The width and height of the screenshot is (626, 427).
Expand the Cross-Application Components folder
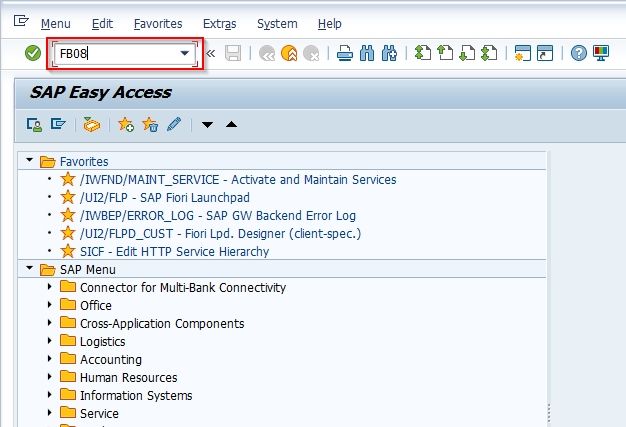[x=50, y=322]
